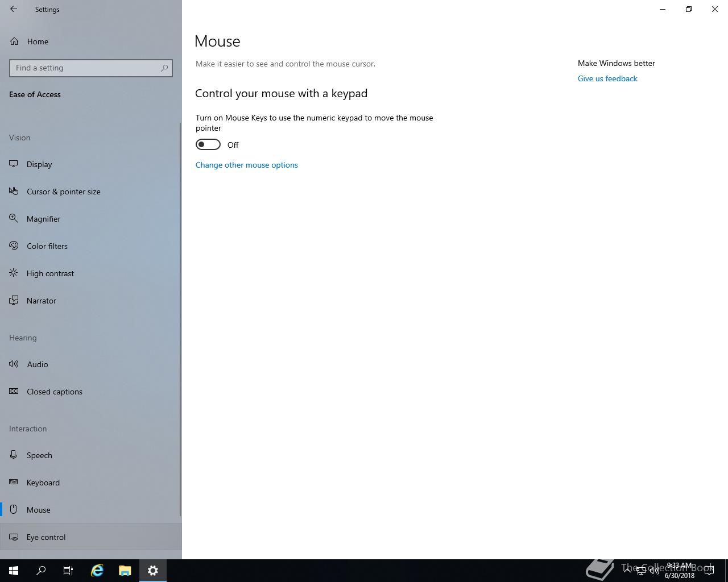Open the network status tray icon

click(x=641, y=571)
